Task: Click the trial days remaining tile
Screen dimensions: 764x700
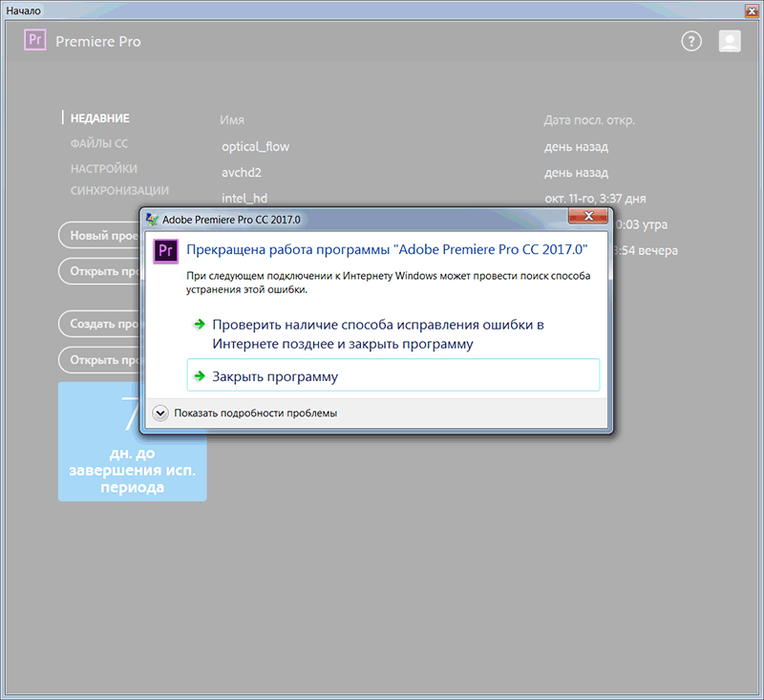Action: point(133,441)
